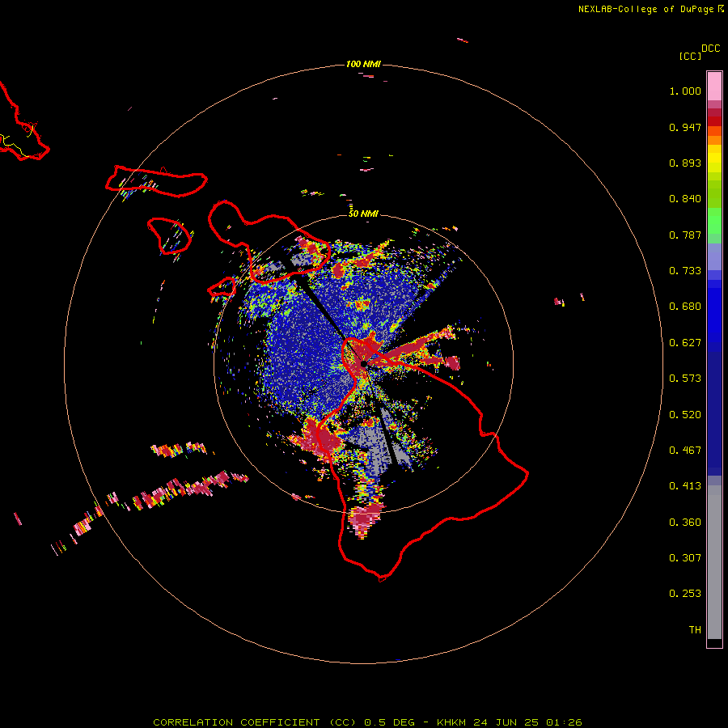Select the 0.947 scale value
Image resolution: width=728 pixels, height=728 pixels.
point(685,127)
